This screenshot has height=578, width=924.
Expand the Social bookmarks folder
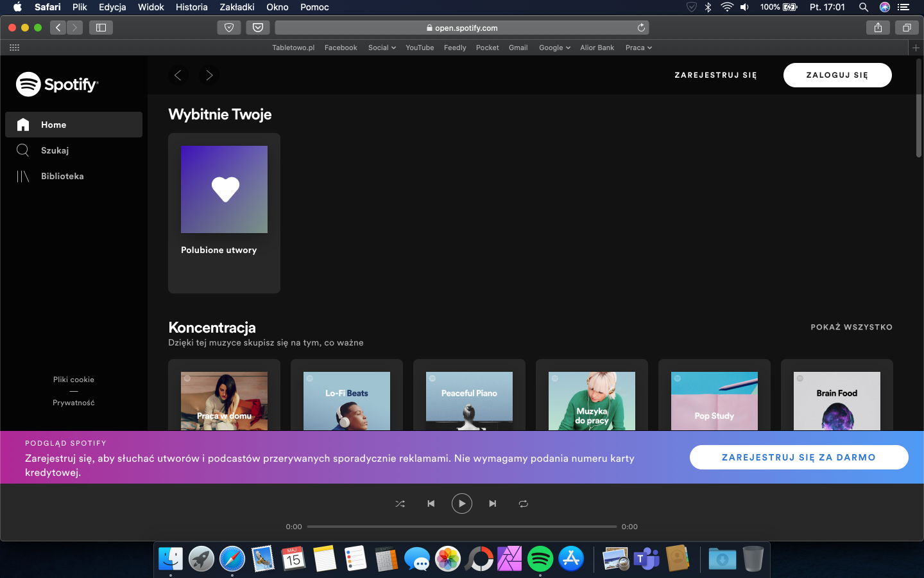[x=382, y=48]
